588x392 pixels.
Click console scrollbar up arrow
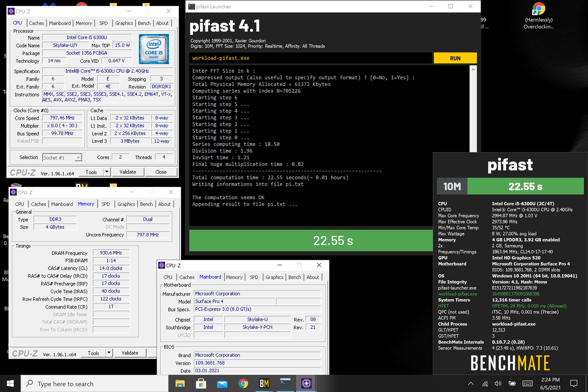pos(473,69)
